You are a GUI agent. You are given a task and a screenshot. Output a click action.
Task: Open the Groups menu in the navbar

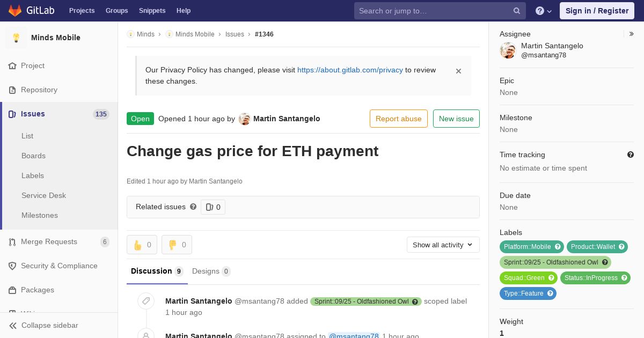pos(116,11)
